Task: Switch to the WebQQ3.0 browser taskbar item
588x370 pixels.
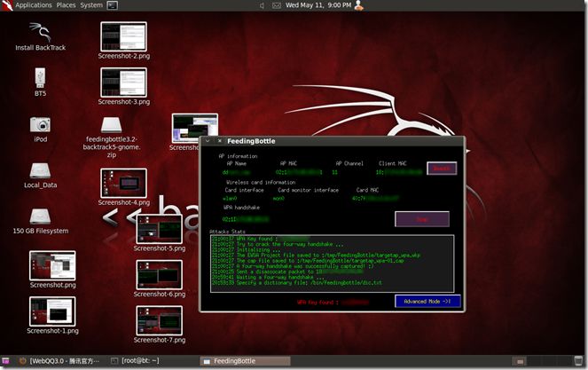Action: 60,361
